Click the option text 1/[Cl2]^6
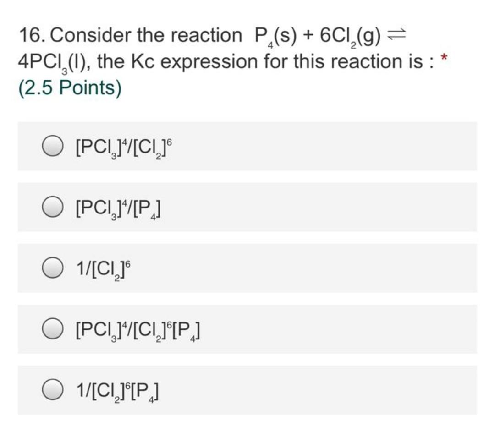Viewport: 495px width, 448px height. click(103, 269)
